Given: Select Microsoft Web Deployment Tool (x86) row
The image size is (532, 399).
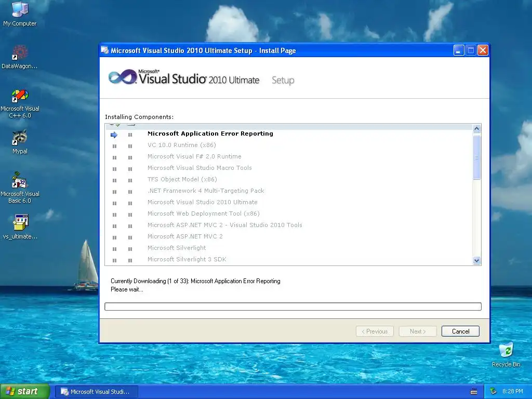Looking at the screenshot, I should (289, 214).
